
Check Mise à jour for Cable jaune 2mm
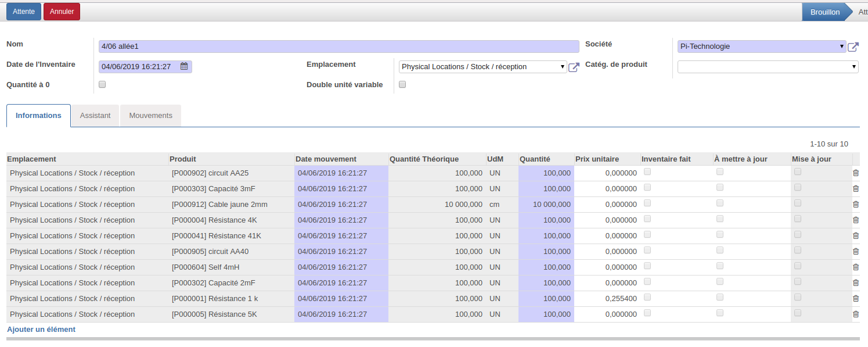coord(798,203)
